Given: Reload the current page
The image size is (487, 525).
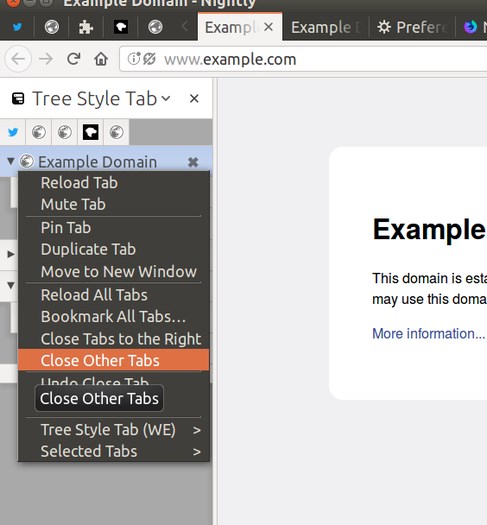Looking at the screenshot, I should point(73,59).
